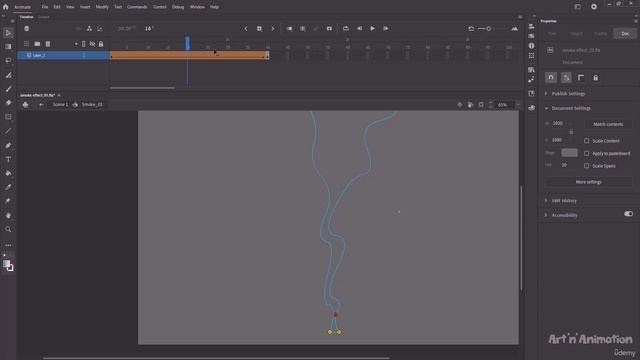Viewport: 640px width, 360px height.
Task: Open the Library panel icon
Action: coord(531,70)
